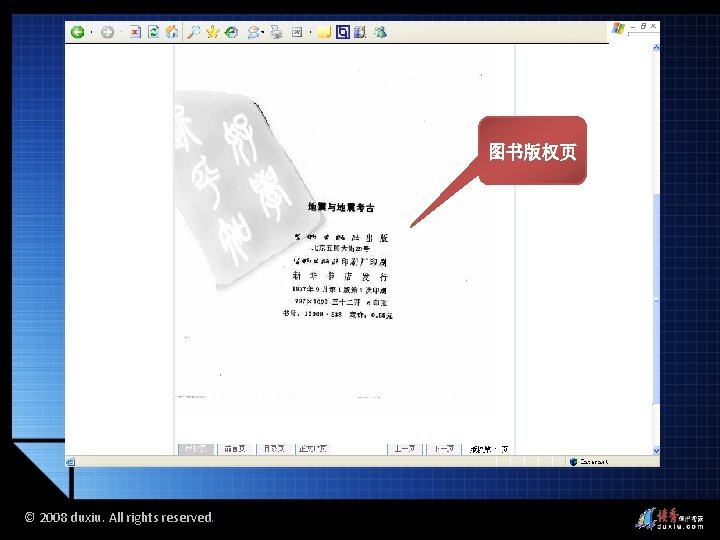Switch to the 目录页 tab
This screenshot has width=720, height=540.
point(274,449)
